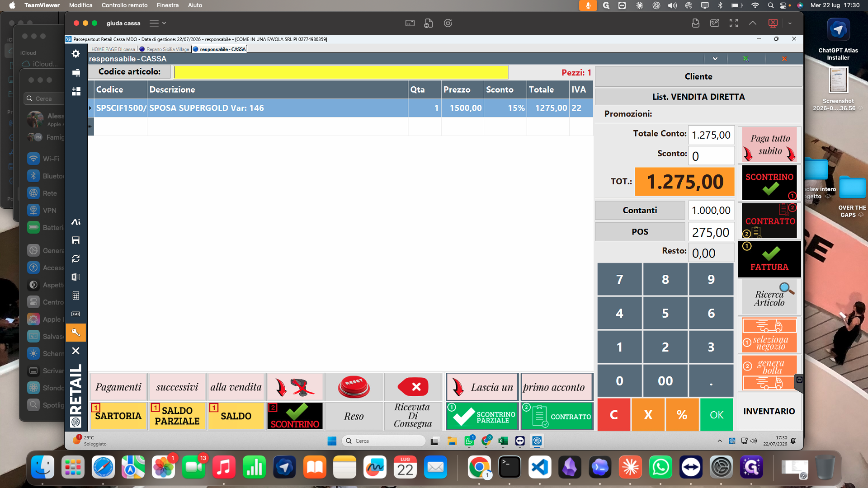This screenshot has width=868, height=488.
Task: Open the Windows Start button in the taskbar
Action: point(332,441)
